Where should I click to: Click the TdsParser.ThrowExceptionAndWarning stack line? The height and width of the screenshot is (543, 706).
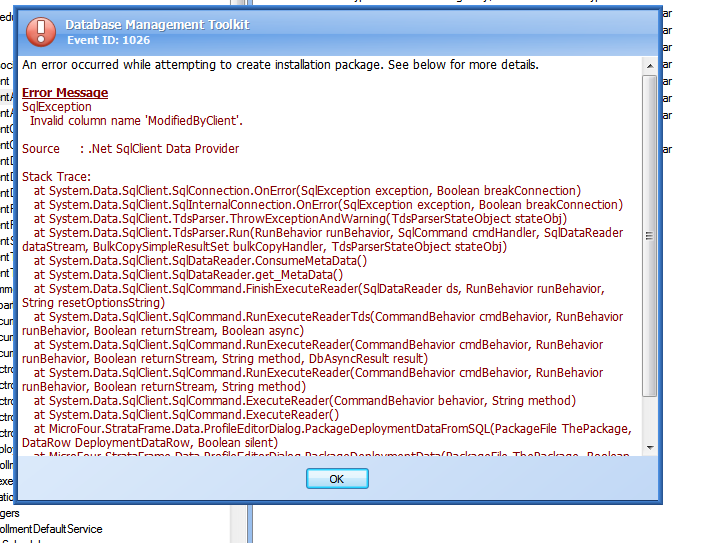(x=300, y=219)
